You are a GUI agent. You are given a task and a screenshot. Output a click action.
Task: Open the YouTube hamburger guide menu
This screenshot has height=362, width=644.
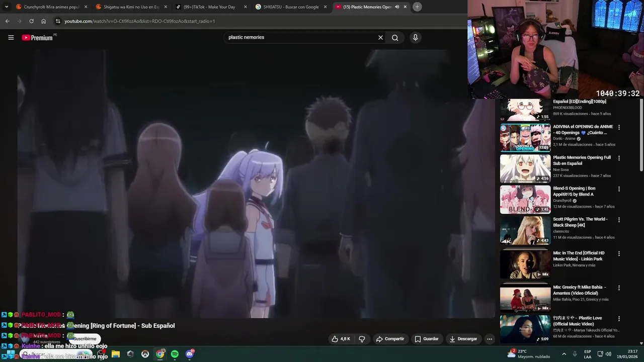pos(11,37)
